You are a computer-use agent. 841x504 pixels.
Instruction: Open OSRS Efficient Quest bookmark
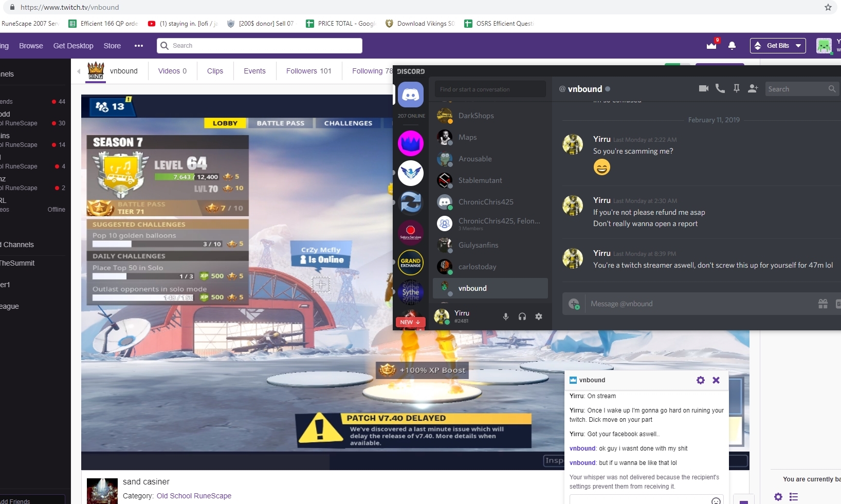point(499,24)
